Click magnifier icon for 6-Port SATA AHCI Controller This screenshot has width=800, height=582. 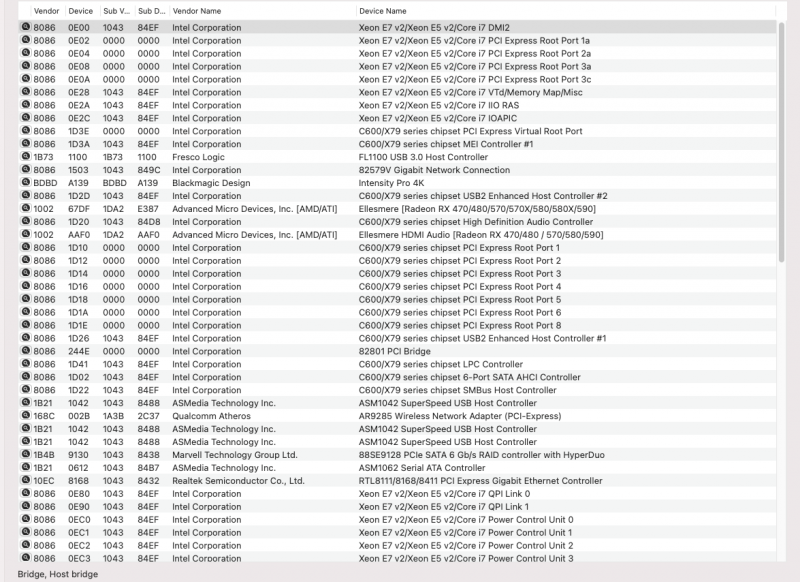tap(26, 376)
